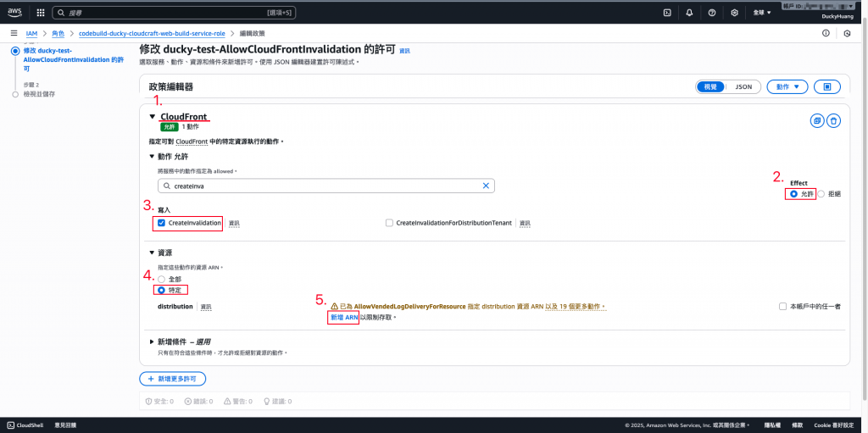
Task: Open 資訊 link next to page title
Action: click(x=404, y=51)
